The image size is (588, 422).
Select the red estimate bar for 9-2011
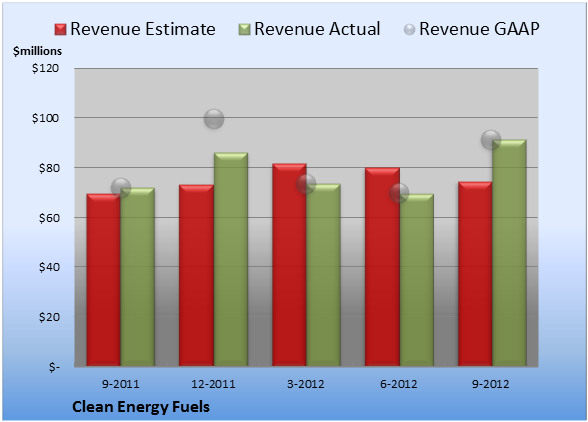tap(104, 280)
